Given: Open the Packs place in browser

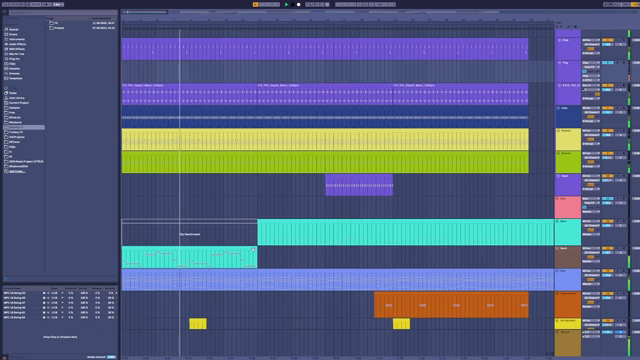Looking at the screenshot, I should [x=13, y=93].
